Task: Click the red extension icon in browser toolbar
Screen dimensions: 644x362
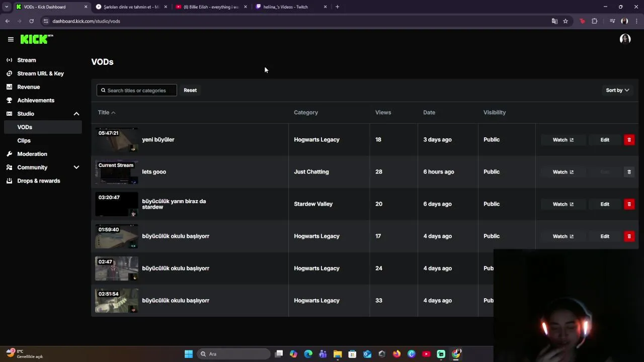Action: click(582, 21)
